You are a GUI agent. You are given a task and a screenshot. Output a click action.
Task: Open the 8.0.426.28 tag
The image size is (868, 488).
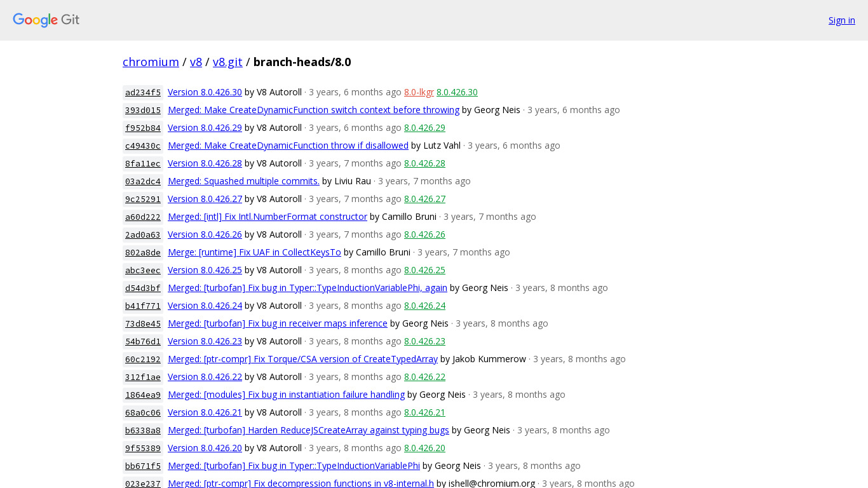(424, 163)
